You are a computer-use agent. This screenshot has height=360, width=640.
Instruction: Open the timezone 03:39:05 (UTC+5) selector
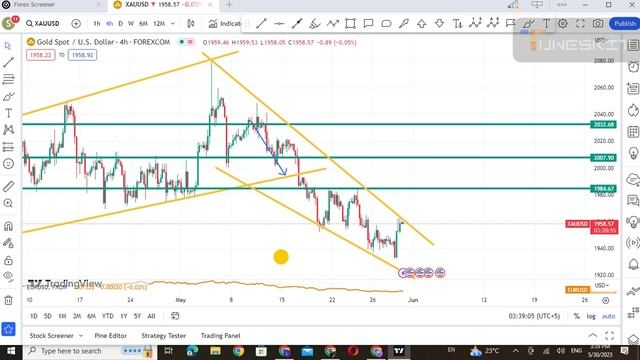click(534, 316)
